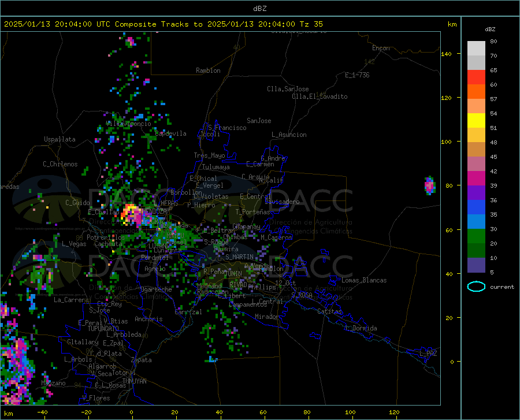Click the Encon location label
This screenshot has width=520, height=420.
click(x=381, y=48)
